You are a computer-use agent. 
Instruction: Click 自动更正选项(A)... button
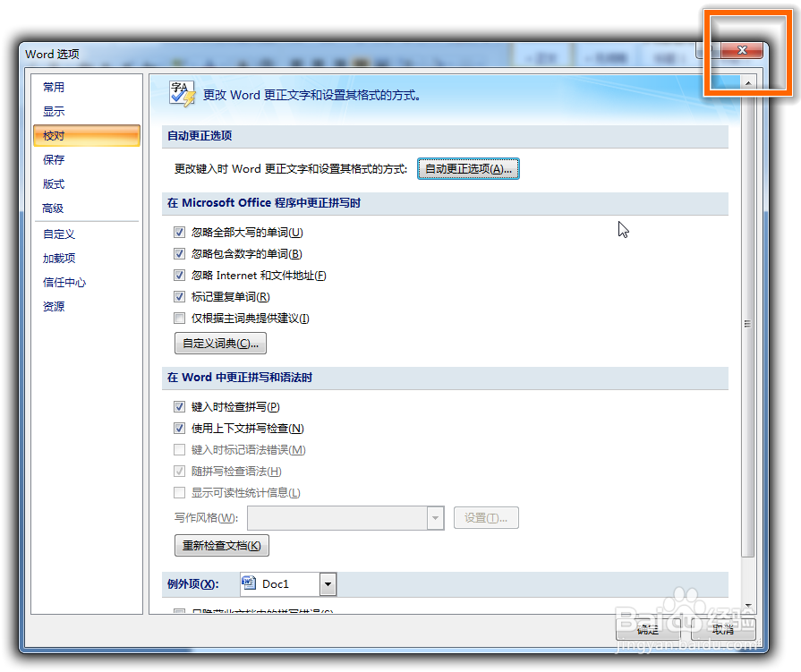pyautogui.click(x=468, y=168)
